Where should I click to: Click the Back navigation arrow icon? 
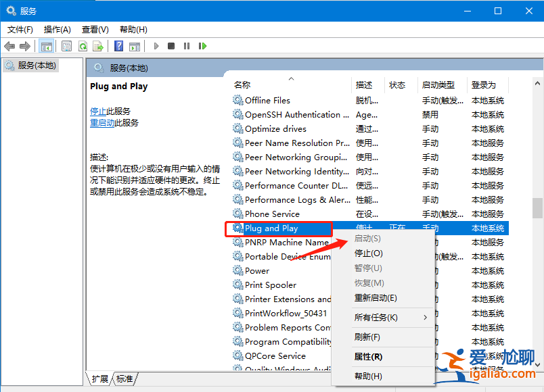9,46
